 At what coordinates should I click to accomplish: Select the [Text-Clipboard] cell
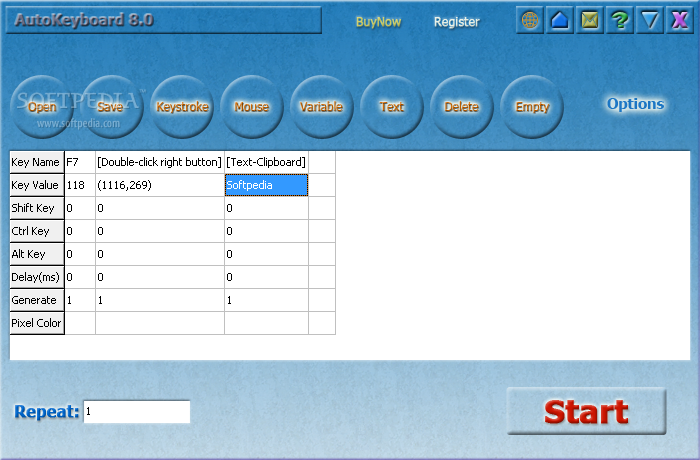(266, 162)
